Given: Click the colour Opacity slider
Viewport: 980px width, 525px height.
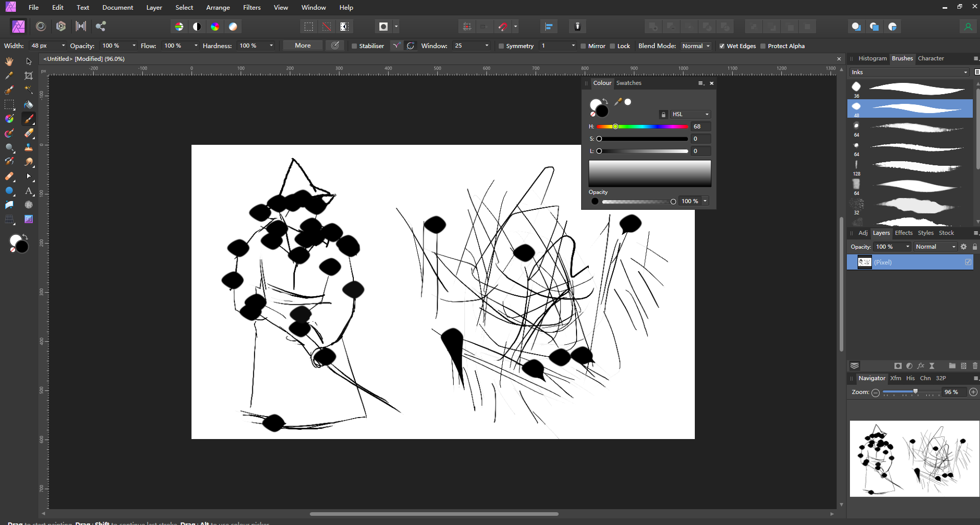Looking at the screenshot, I should click(x=638, y=202).
